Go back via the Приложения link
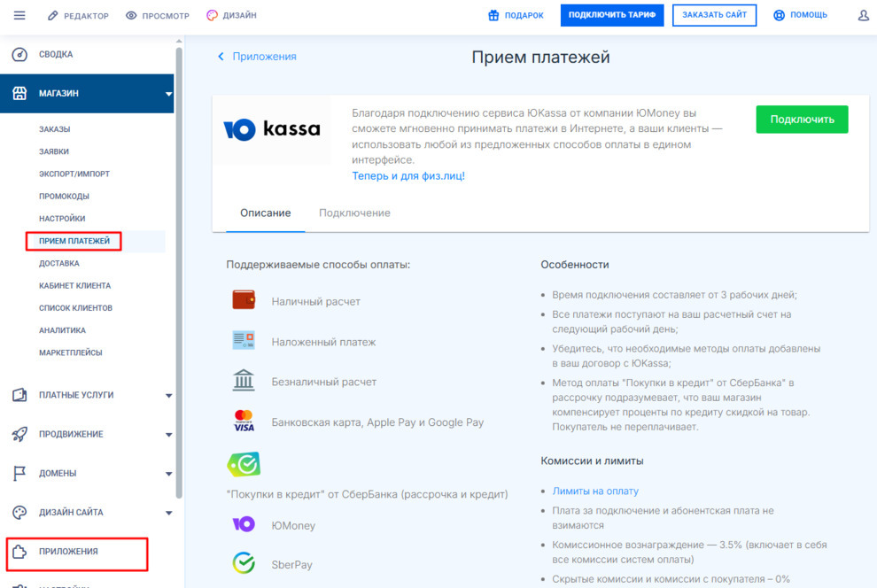This screenshot has width=877, height=588. (265, 57)
